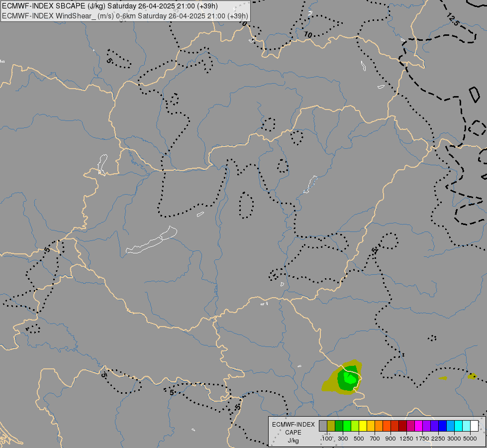Screen dimensions: 487x448
Task: Click the 'ECMWF-INDEX' legend heading
Action: click(x=293, y=425)
